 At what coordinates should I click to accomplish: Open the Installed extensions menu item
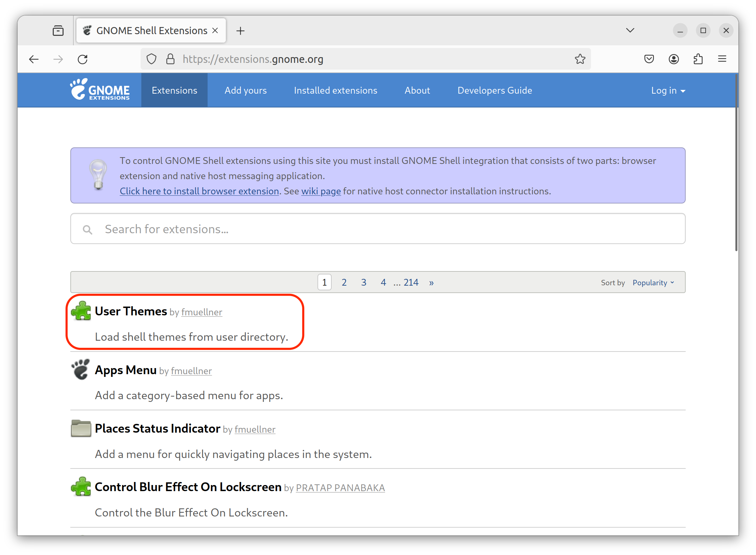click(x=335, y=91)
